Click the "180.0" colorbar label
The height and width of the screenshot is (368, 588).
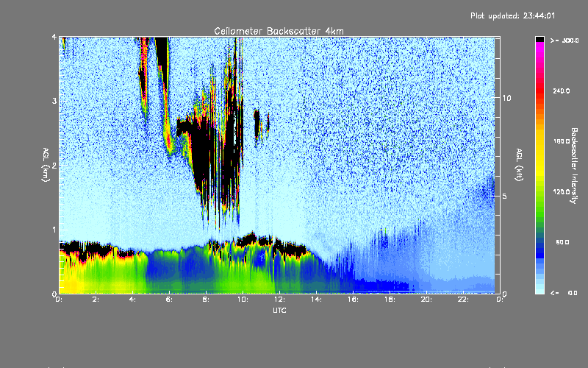coord(562,141)
